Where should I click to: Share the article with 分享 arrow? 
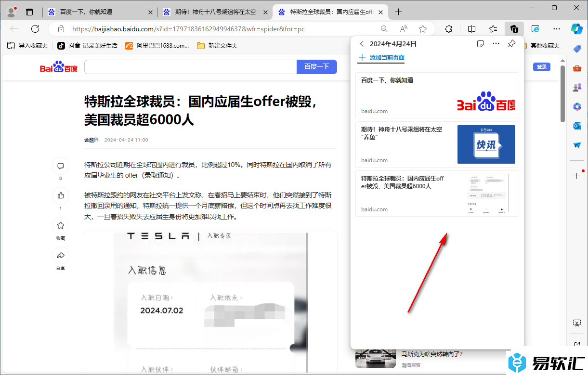click(x=61, y=255)
